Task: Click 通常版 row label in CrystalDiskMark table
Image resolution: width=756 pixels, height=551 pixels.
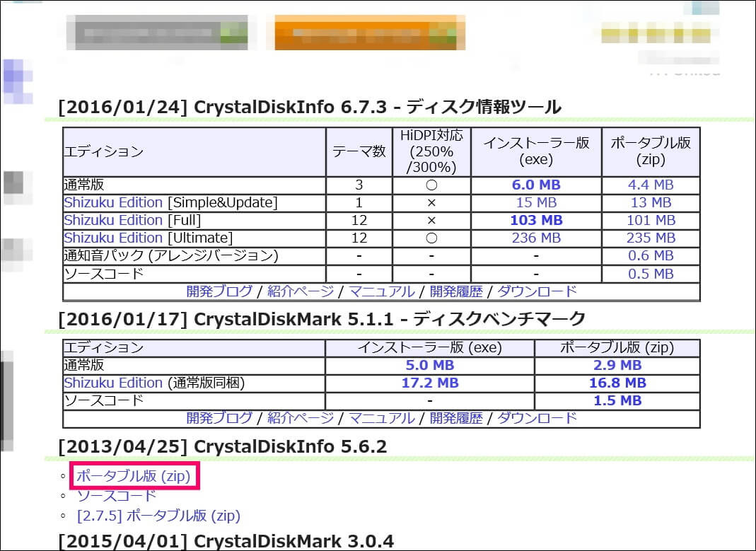Action: (84, 366)
